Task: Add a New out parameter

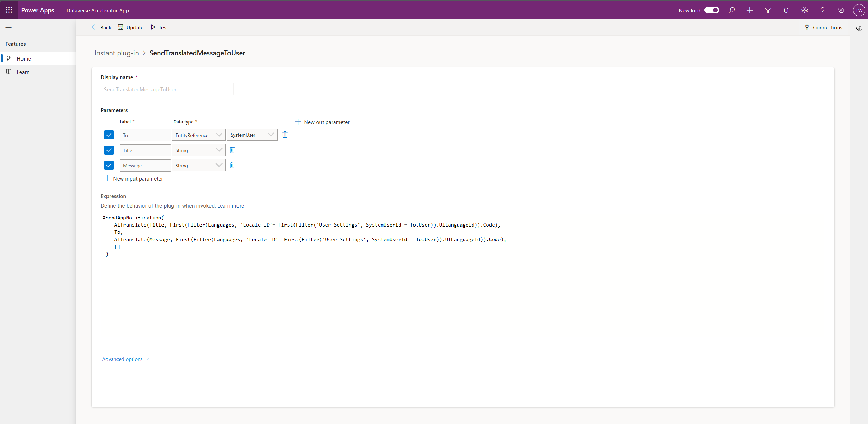Action: click(323, 122)
